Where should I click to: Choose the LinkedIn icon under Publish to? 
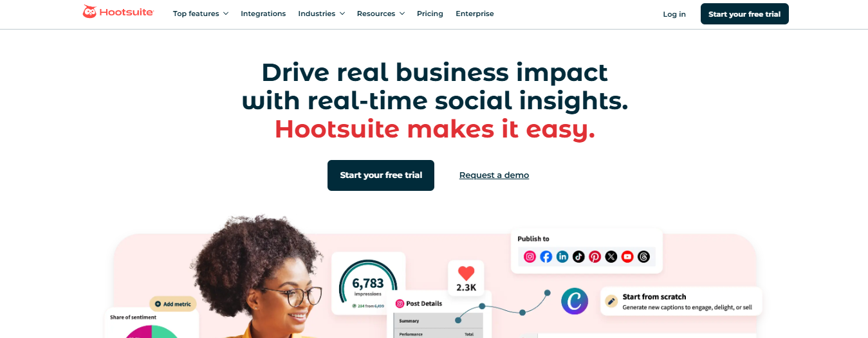[562, 256]
